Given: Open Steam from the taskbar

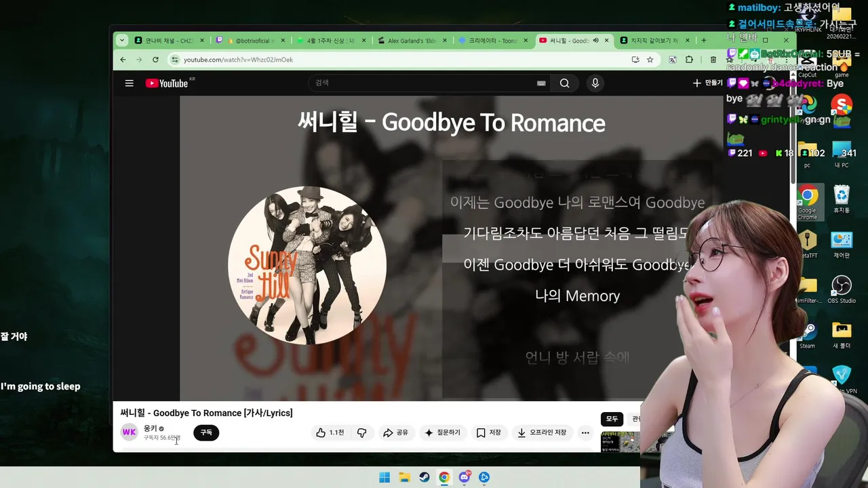Looking at the screenshot, I should pyautogui.click(x=424, y=477).
